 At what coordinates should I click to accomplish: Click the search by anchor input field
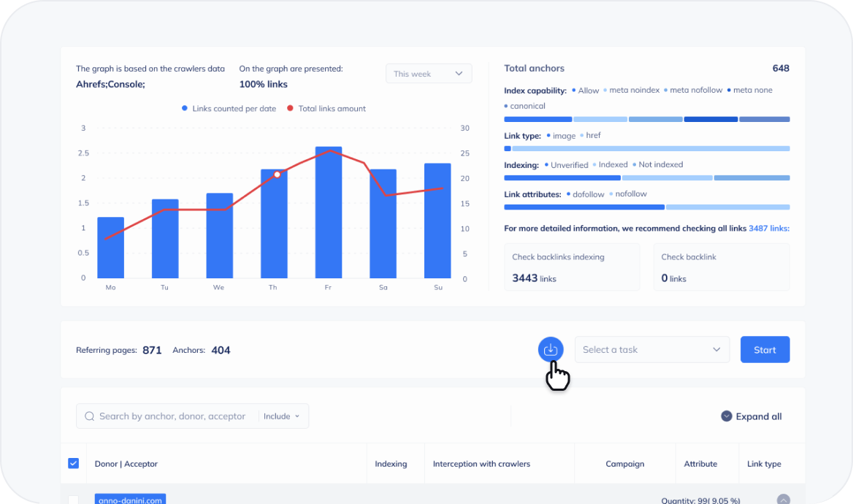tap(172, 416)
